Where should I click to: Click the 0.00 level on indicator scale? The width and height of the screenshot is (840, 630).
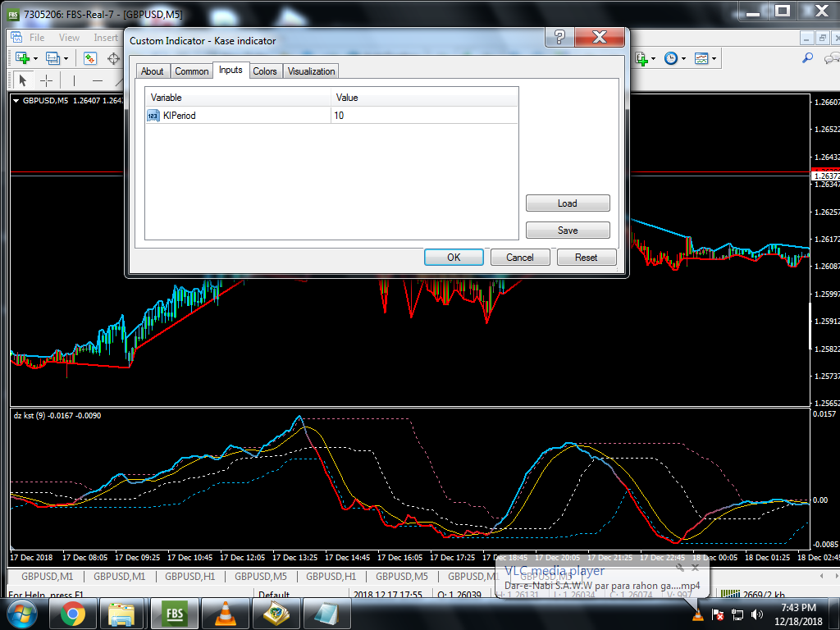tap(820, 500)
